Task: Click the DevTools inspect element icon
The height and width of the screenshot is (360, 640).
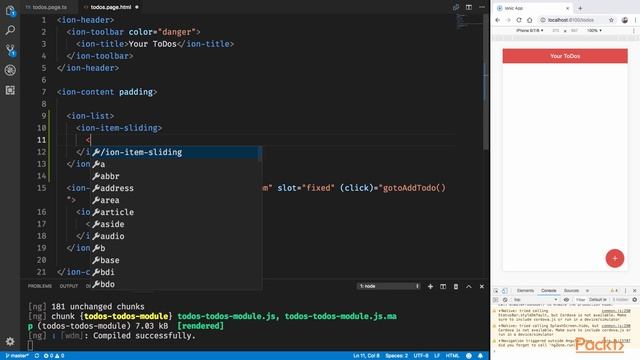Action: point(496,291)
